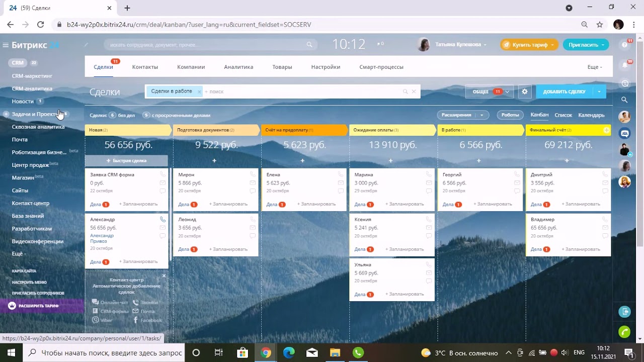
Task: Open Microsoft Edge from the taskbar
Action: point(289,352)
